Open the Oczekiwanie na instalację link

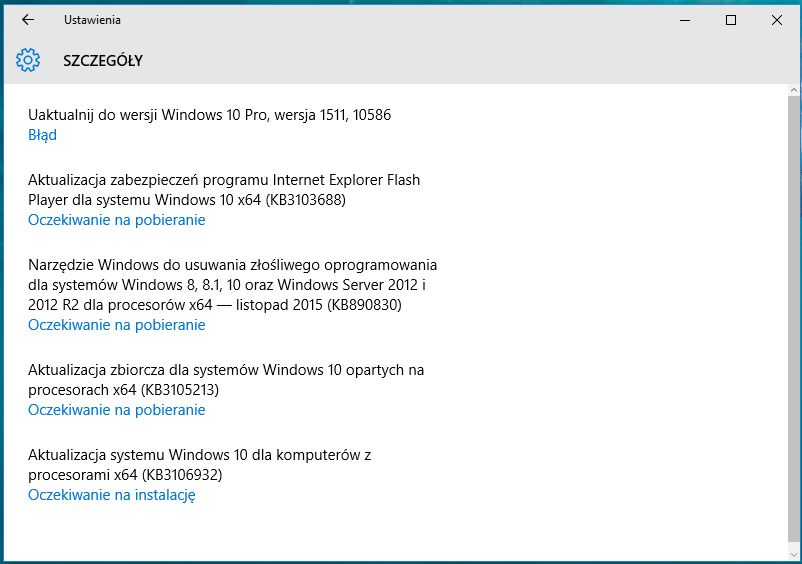(111, 495)
